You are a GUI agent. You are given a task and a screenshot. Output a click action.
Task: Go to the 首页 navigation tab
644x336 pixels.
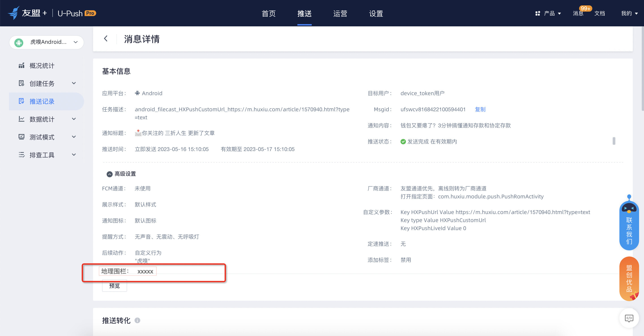point(269,13)
